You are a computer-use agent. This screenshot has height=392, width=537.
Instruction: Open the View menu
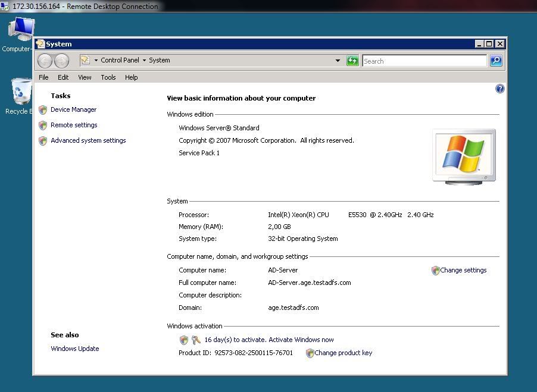click(x=85, y=77)
